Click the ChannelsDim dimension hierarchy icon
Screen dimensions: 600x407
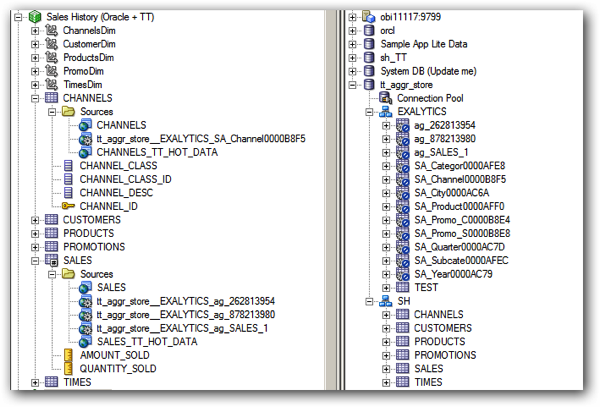52,31
